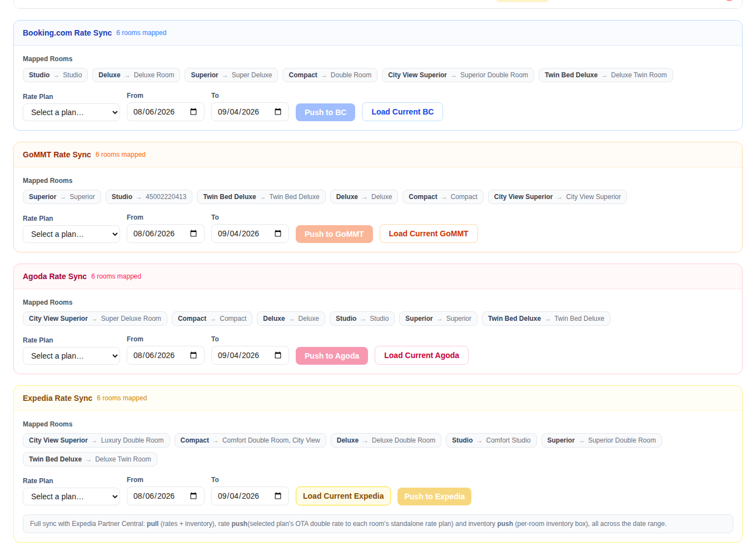This screenshot has width=756, height=556.
Task: Focus the Booking.com To date field
Action: coord(250,112)
